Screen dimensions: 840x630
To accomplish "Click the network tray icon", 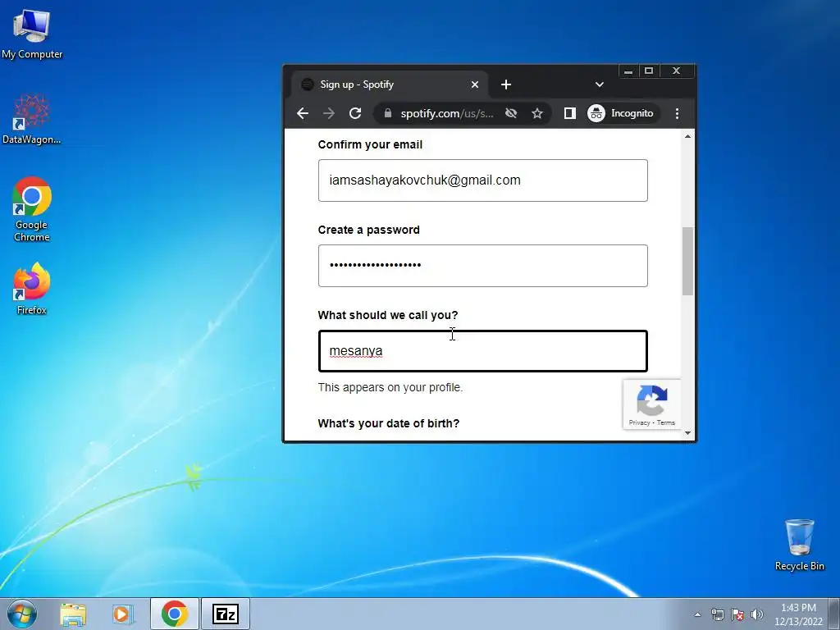I will 717,614.
